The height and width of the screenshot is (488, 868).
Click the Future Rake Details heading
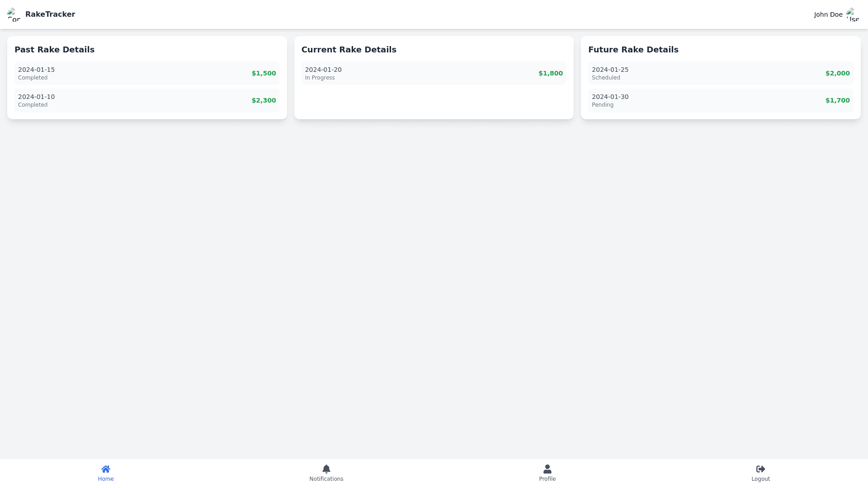click(633, 50)
